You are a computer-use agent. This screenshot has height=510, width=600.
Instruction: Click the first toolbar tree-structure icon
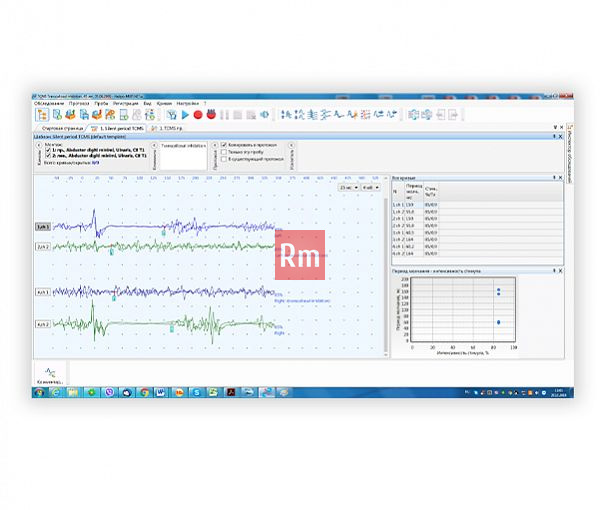42,114
